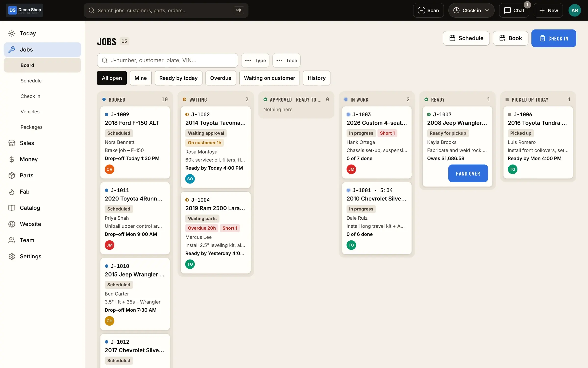Open the Catalog section
Image resolution: width=588 pixels, height=368 pixels.
42,208
